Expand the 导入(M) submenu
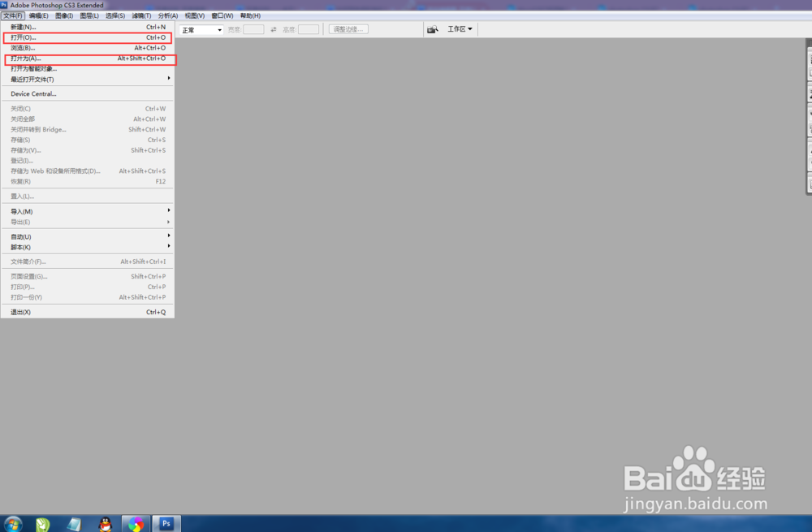 pyautogui.click(x=88, y=211)
